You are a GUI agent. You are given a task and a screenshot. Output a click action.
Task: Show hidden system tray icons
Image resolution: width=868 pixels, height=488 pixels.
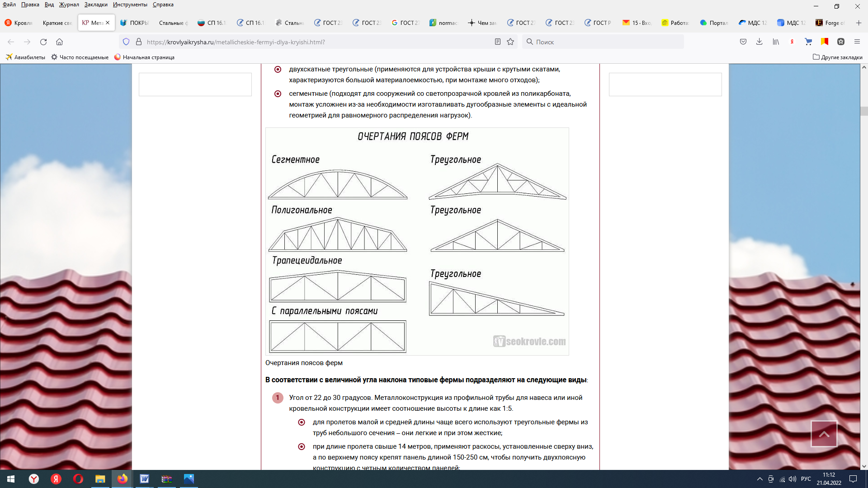pyautogui.click(x=760, y=479)
